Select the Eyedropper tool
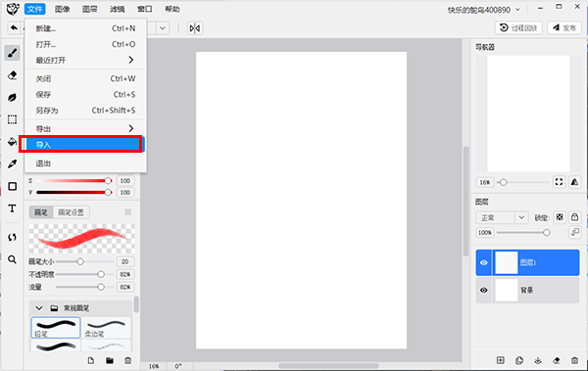 [x=13, y=163]
